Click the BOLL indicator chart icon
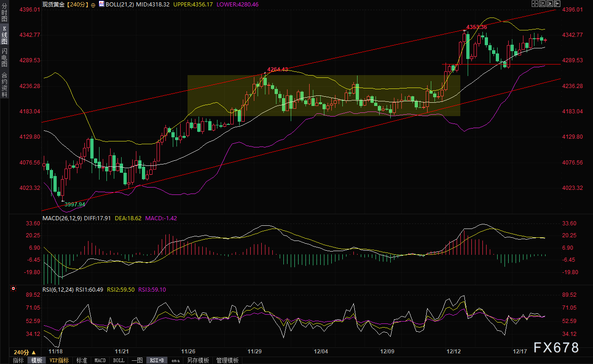The image size is (593, 364). [x=101, y=4]
